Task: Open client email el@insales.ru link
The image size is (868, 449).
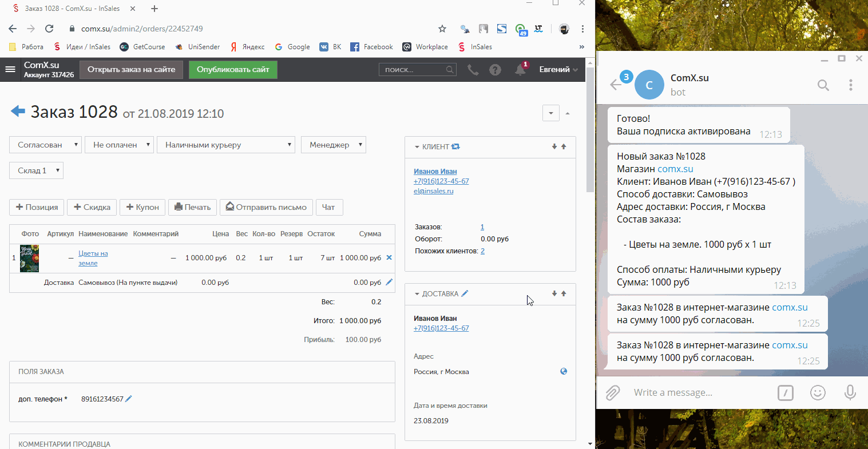Action: click(434, 191)
